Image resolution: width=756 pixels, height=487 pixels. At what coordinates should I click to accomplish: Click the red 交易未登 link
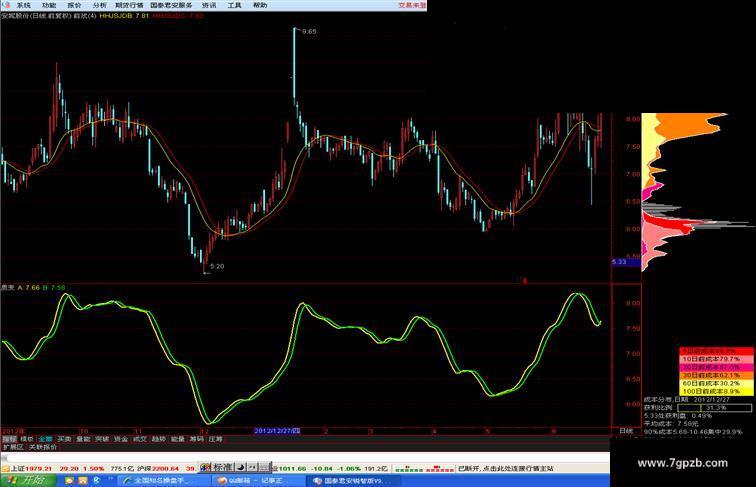click(412, 5)
